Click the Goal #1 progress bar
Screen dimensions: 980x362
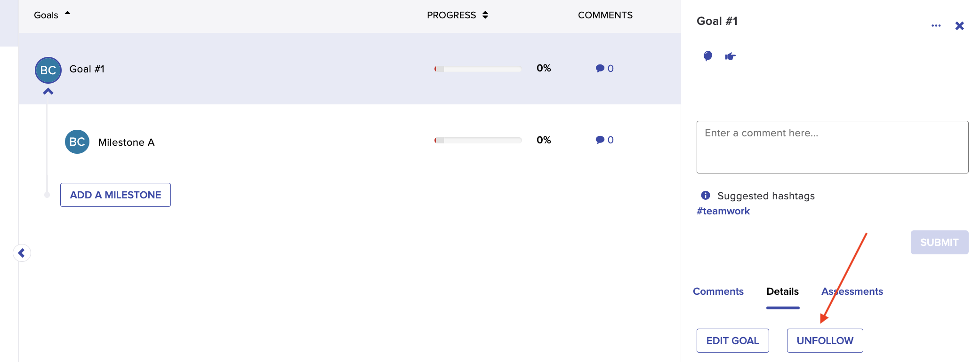478,69
